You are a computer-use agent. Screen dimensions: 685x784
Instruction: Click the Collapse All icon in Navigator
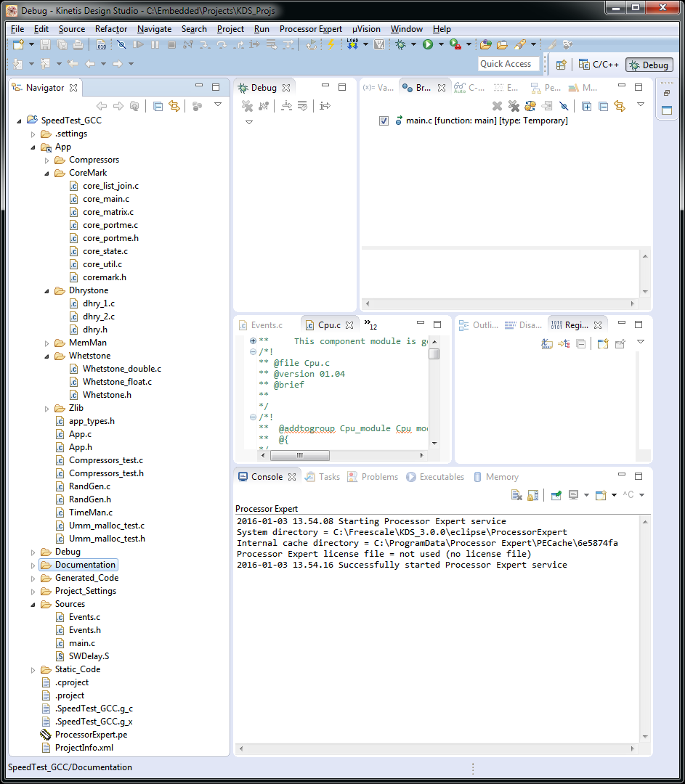[158, 106]
